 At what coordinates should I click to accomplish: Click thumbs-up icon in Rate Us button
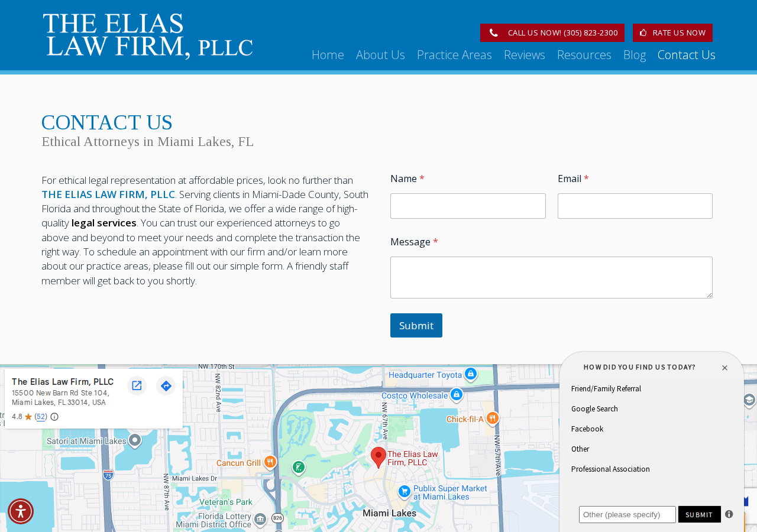(x=643, y=33)
